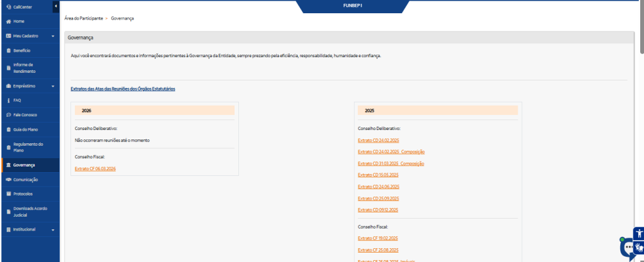This screenshot has width=644, height=262.
Task: Open the sign language hands widget
Action: pyautogui.click(x=638, y=247)
